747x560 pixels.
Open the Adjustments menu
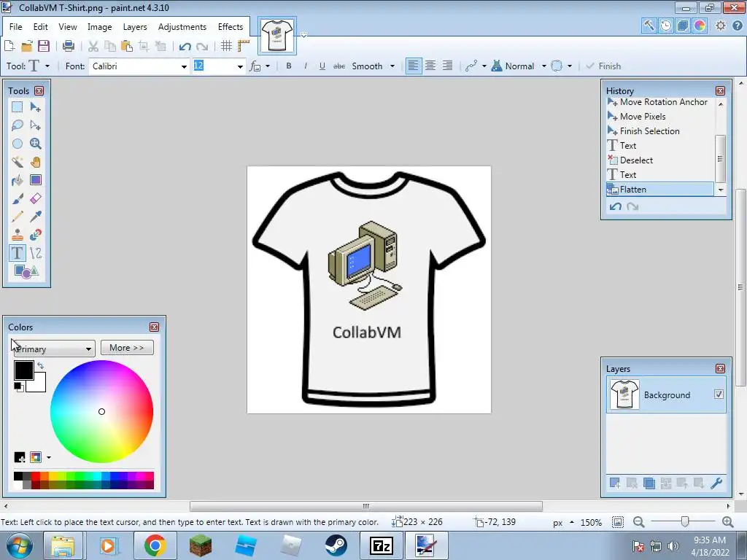point(182,27)
